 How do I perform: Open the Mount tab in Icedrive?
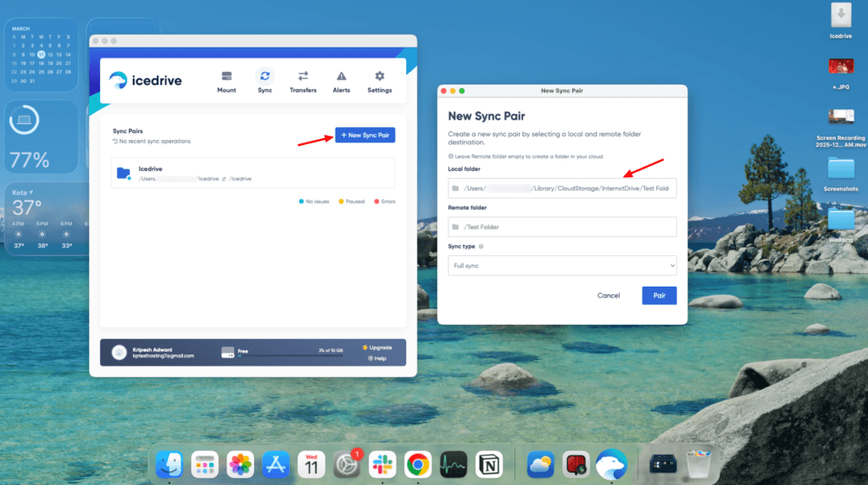[x=226, y=82]
